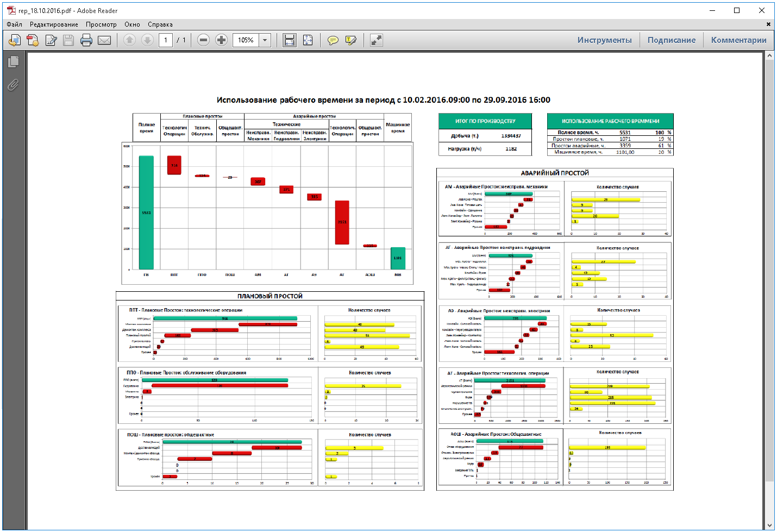Click the Send by email envelope icon
The width and height of the screenshot is (777, 532).
(104, 40)
